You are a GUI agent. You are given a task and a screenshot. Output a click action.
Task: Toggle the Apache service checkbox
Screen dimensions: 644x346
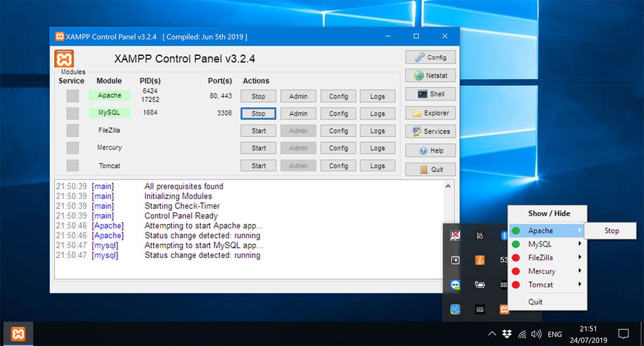(72, 96)
